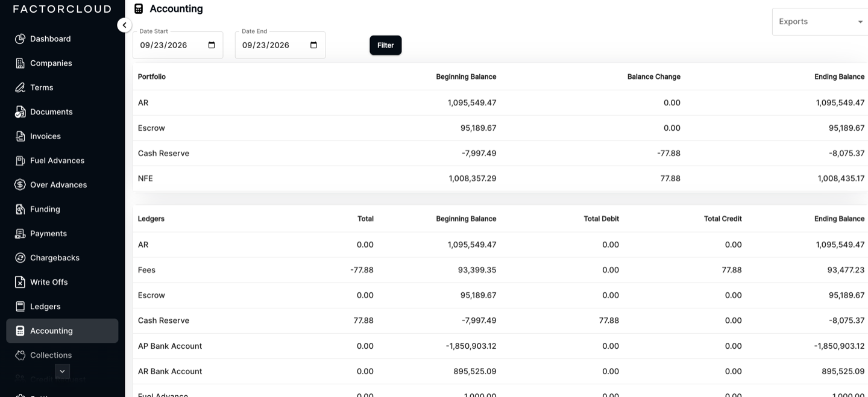The image size is (868, 397).
Task: Collapse the sidebar with the chevron button
Action: (x=124, y=25)
